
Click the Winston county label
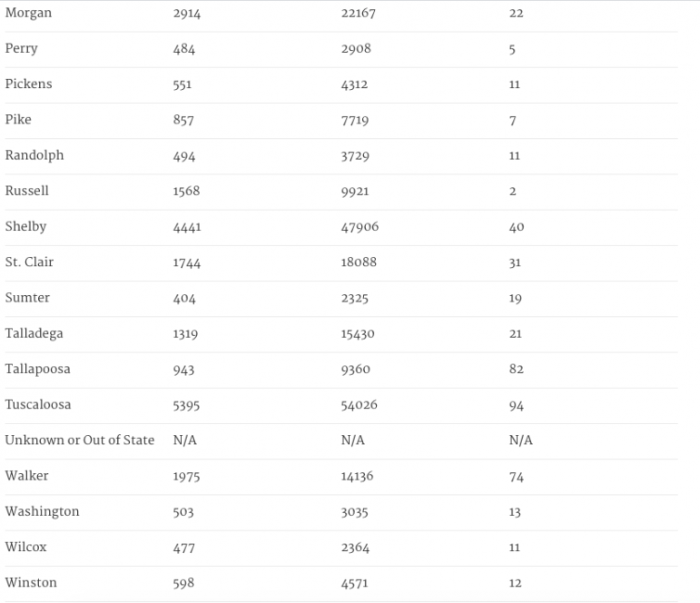click(31, 583)
